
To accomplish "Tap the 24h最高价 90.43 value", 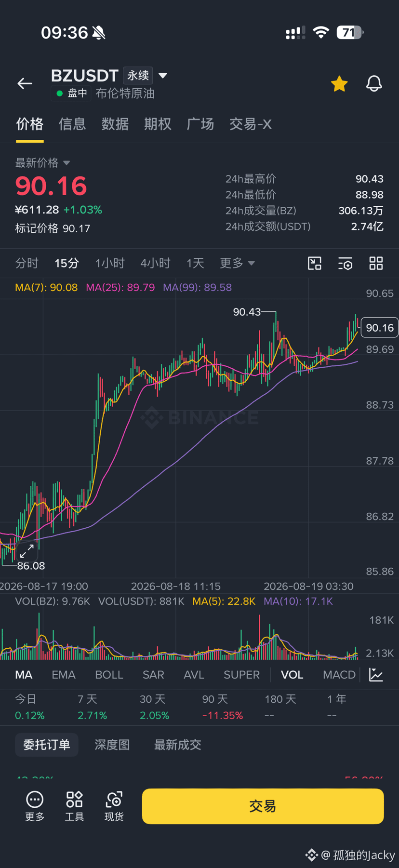I will 370,179.
